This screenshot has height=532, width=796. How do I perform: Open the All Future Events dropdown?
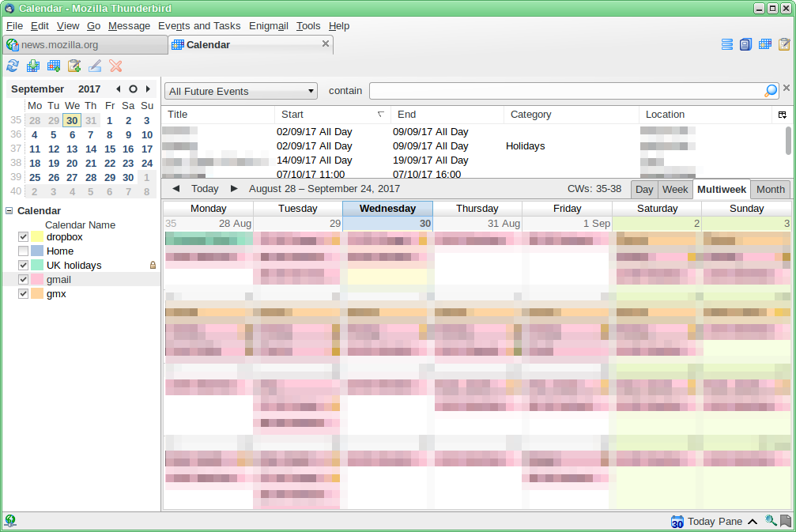pos(240,91)
